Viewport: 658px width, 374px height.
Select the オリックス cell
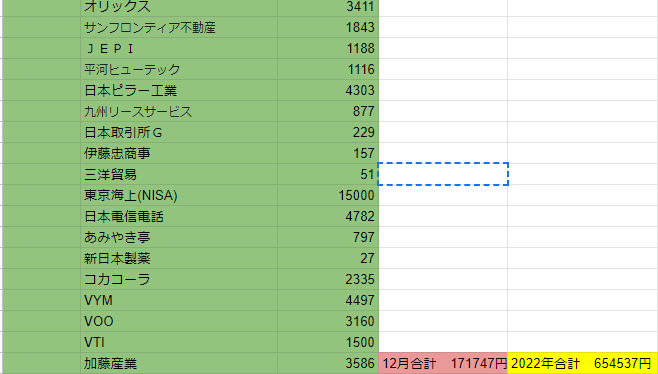(179, 8)
